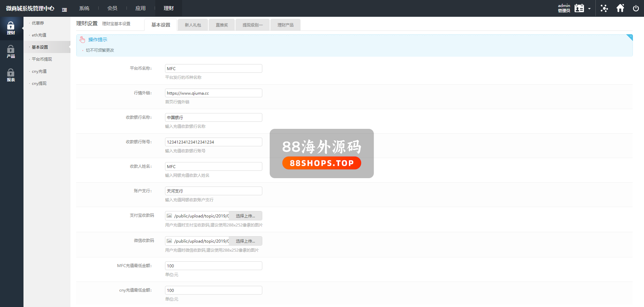Screen dimensions: 644x307
Task: Click the power logout icon
Action: pos(636,8)
